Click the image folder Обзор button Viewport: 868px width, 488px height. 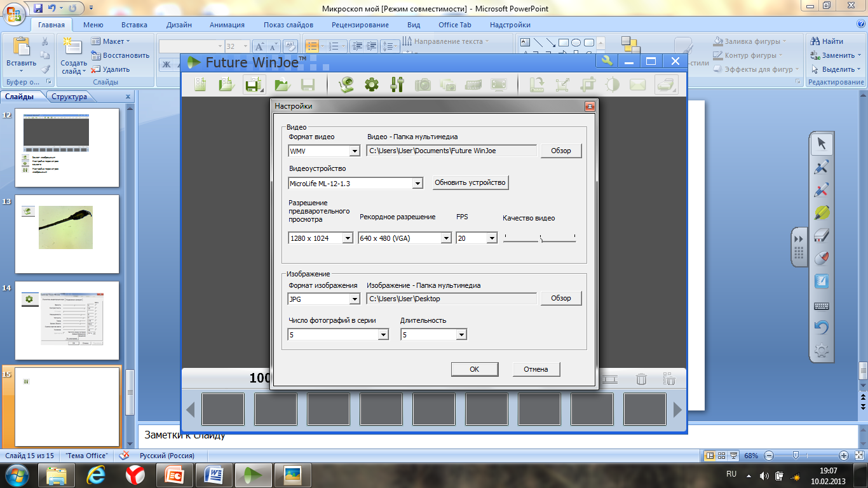click(561, 298)
